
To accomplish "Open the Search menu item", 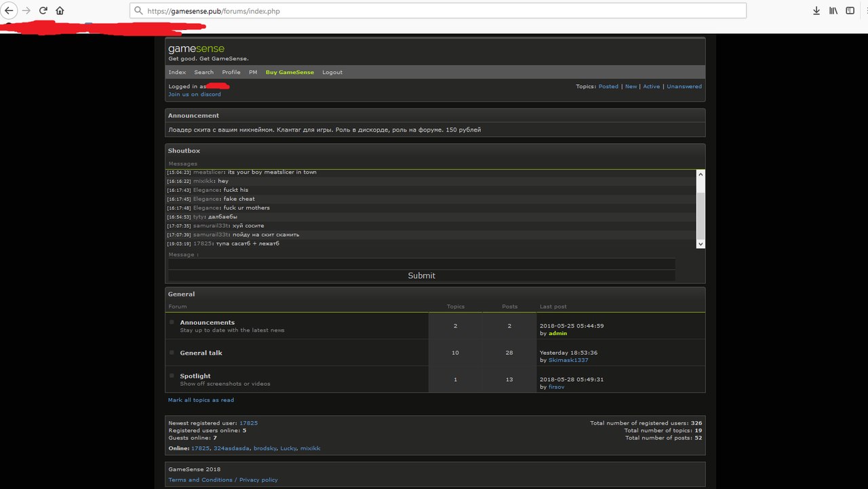I will [x=203, y=73].
